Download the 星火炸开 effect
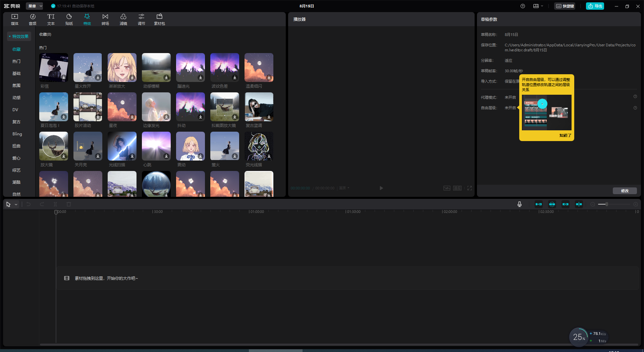The width and height of the screenshot is (644, 352). point(98,78)
